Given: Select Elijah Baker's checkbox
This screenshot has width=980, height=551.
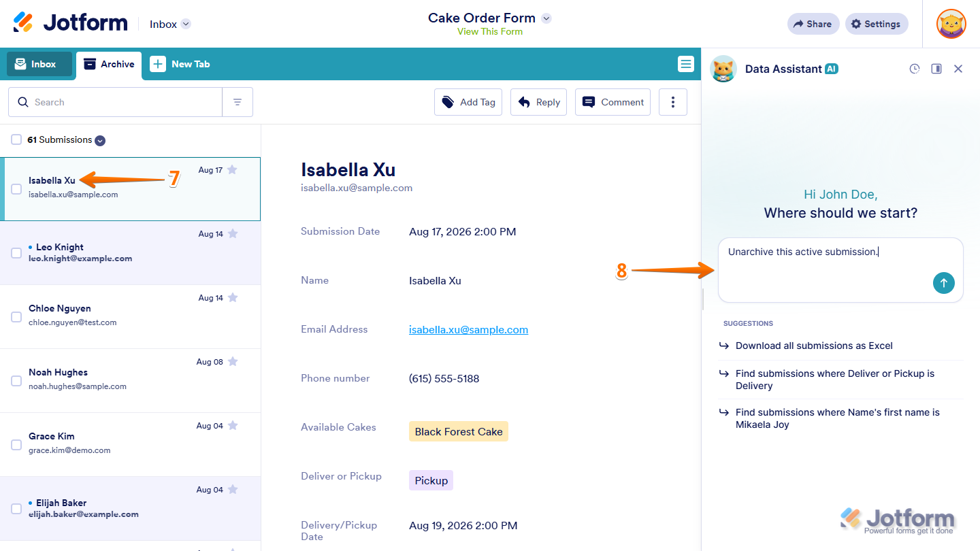Looking at the screenshot, I should (x=16, y=509).
